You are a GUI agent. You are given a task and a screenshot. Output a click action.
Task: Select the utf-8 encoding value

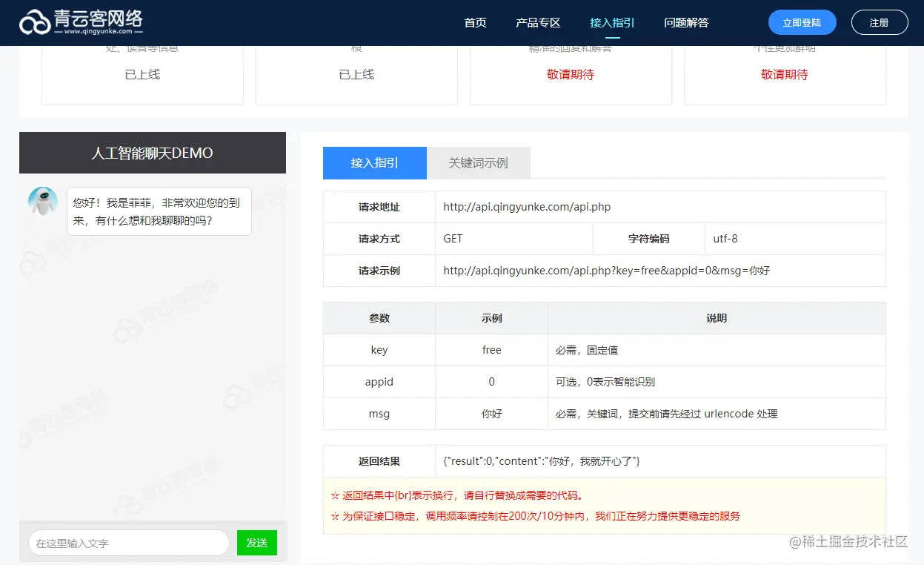pos(725,239)
